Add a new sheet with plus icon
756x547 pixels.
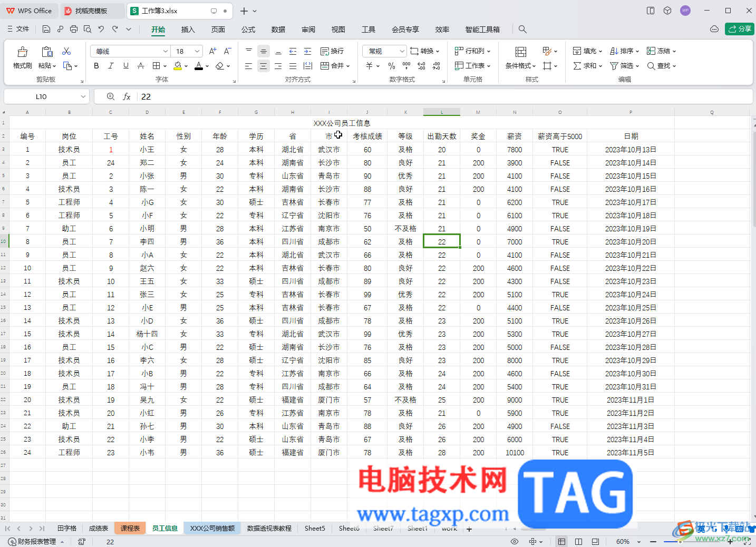469,529
